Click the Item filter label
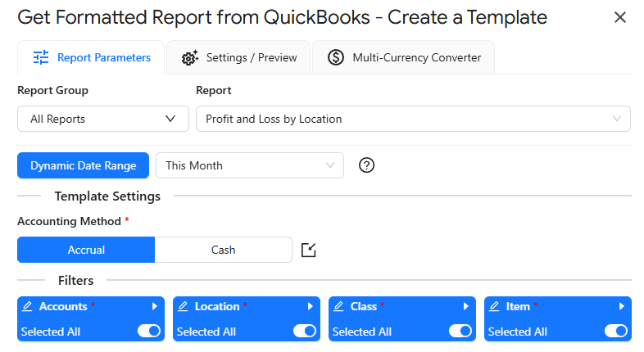 [x=518, y=306]
